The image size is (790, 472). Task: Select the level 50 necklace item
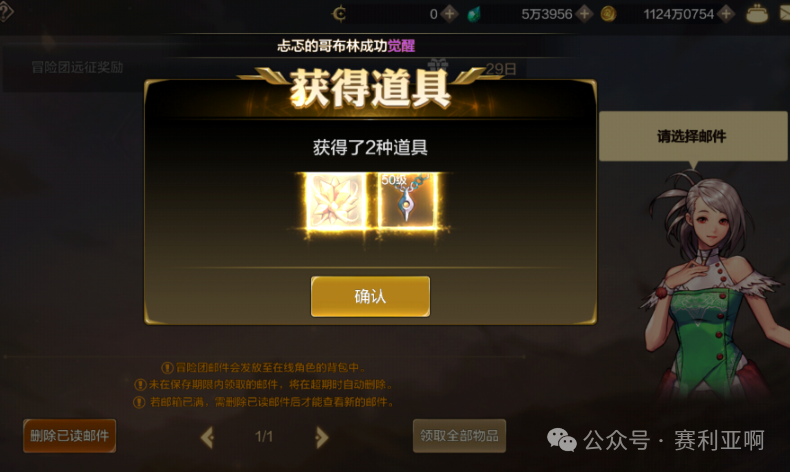point(408,202)
